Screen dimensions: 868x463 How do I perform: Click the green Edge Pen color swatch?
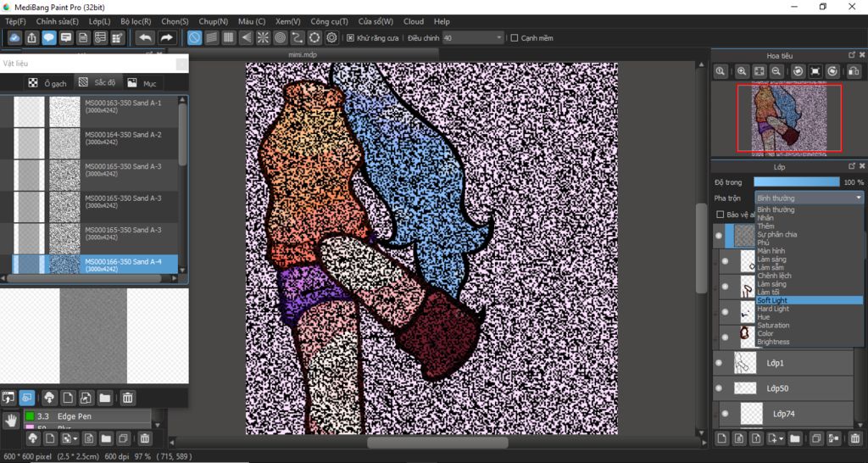click(x=30, y=416)
